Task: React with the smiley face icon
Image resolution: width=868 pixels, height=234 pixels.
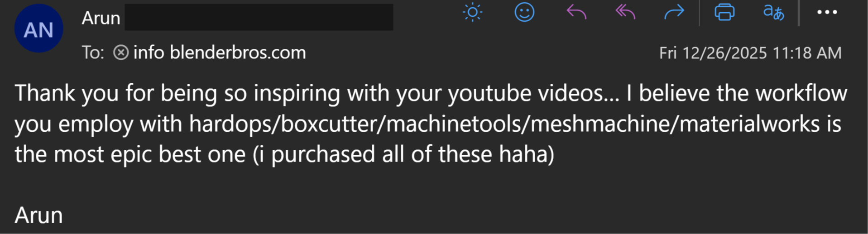Action: pyautogui.click(x=524, y=12)
